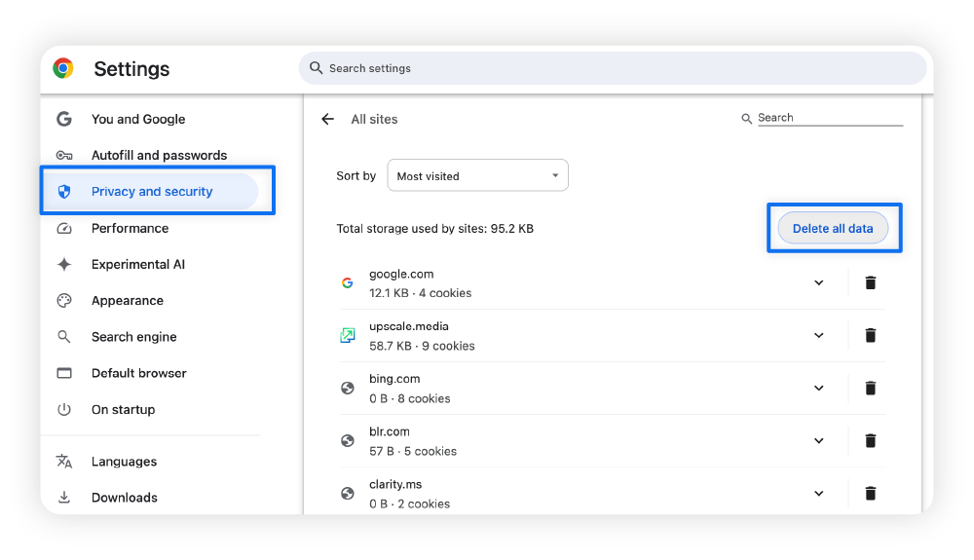This screenshot has width=974, height=560.
Task: Open You and Google settings
Action: coord(138,119)
